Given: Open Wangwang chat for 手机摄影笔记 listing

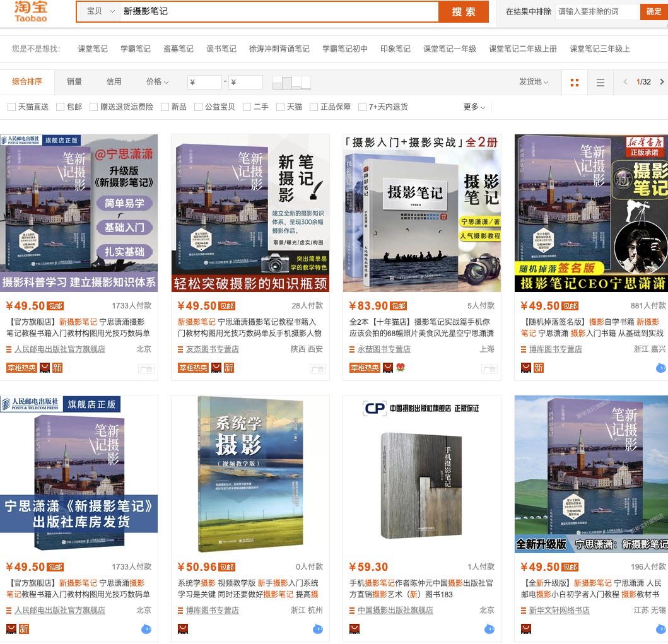Looking at the screenshot, I should pos(489,629).
